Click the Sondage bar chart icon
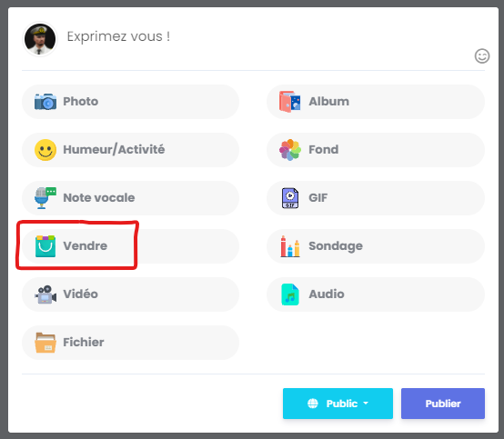Image resolution: width=504 pixels, height=439 pixels. 290,246
